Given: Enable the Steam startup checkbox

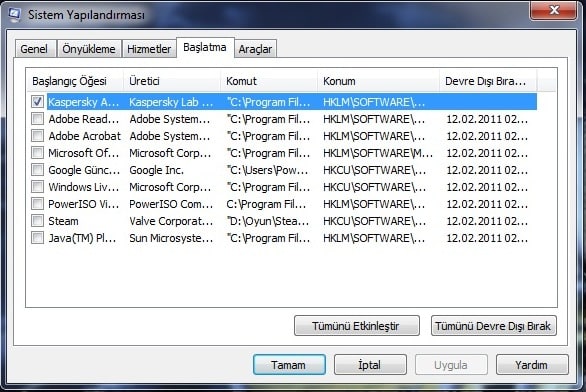Looking at the screenshot, I should pos(37,220).
